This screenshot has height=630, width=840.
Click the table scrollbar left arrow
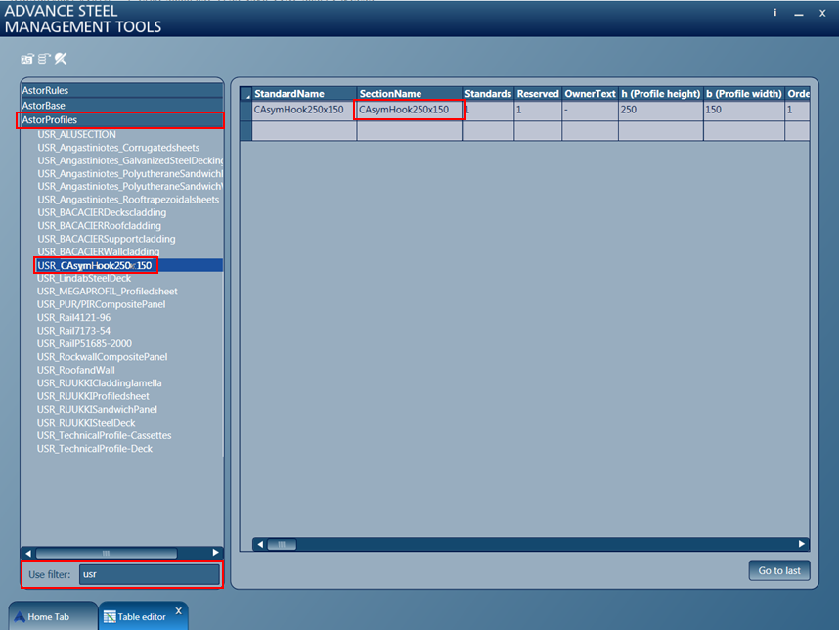point(260,544)
